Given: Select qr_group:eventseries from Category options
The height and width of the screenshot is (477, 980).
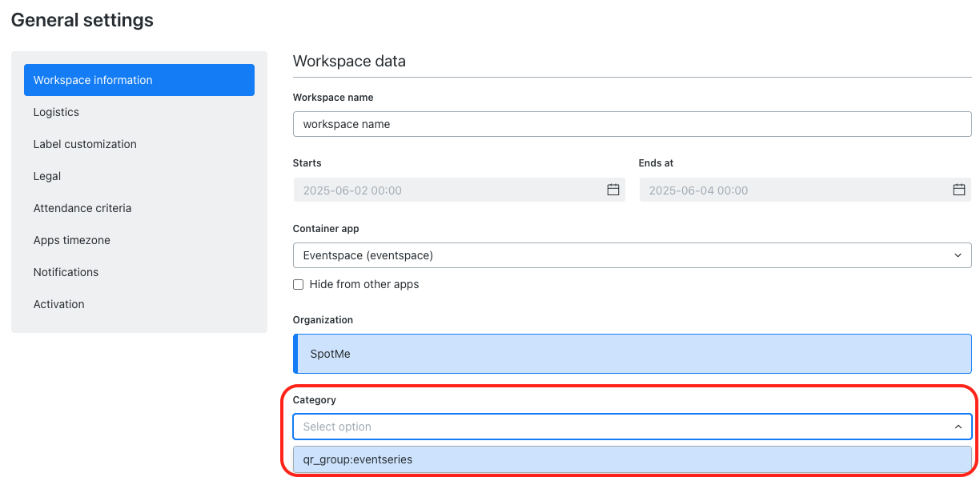Looking at the screenshot, I should point(633,459).
